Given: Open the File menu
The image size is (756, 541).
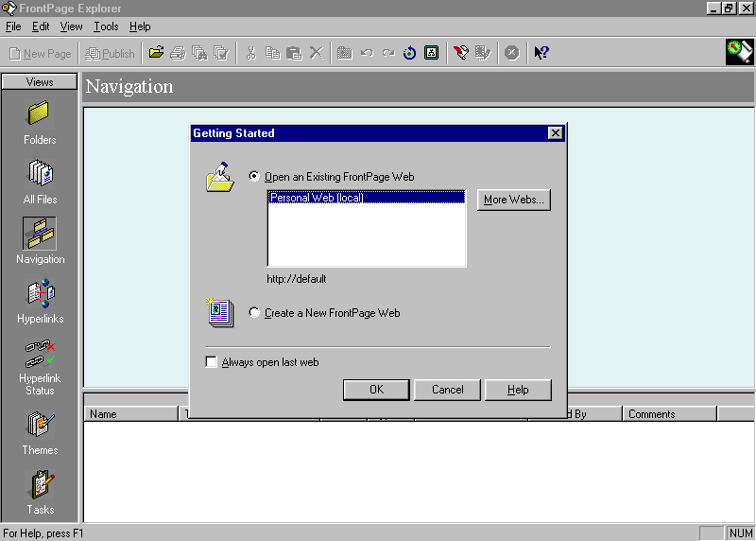Looking at the screenshot, I should pos(13,26).
